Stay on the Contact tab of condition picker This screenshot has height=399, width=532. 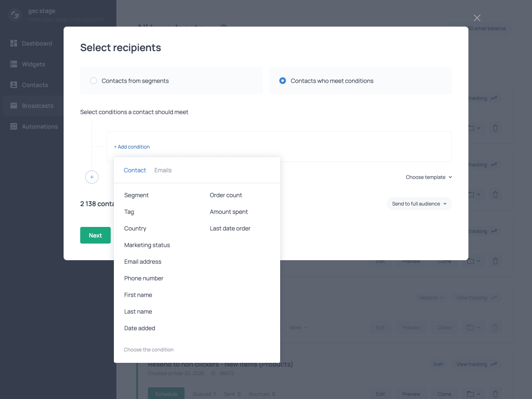coord(135,170)
